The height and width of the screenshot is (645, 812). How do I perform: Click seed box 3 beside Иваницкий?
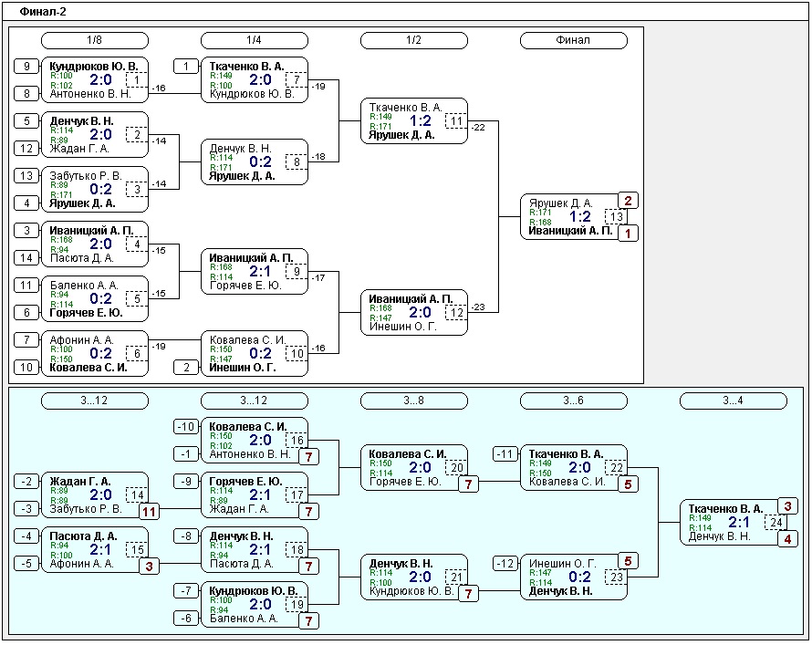tap(26, 231)
